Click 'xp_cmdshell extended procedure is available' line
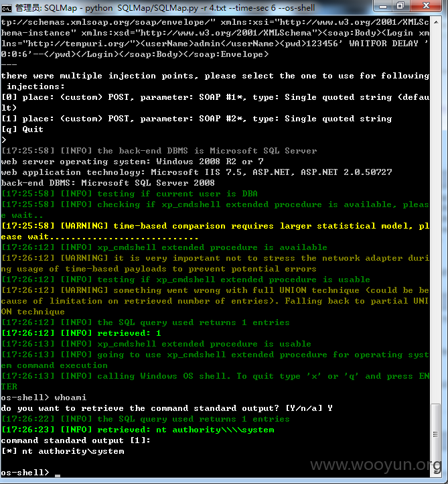Image resolution: width=448 pixels, height=484 pixels. (x=164, y=247)
